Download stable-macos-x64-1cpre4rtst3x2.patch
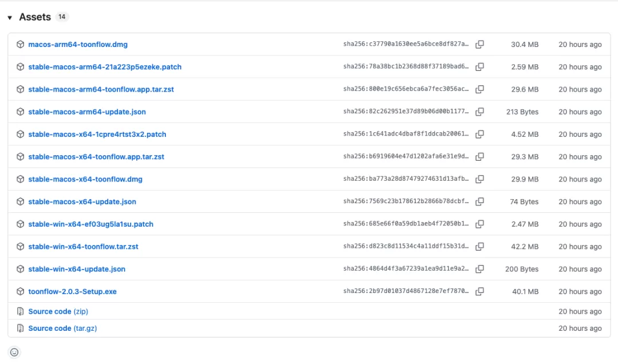Image resolution: width=618 pixels, height=364 pixels. (97, 134)
